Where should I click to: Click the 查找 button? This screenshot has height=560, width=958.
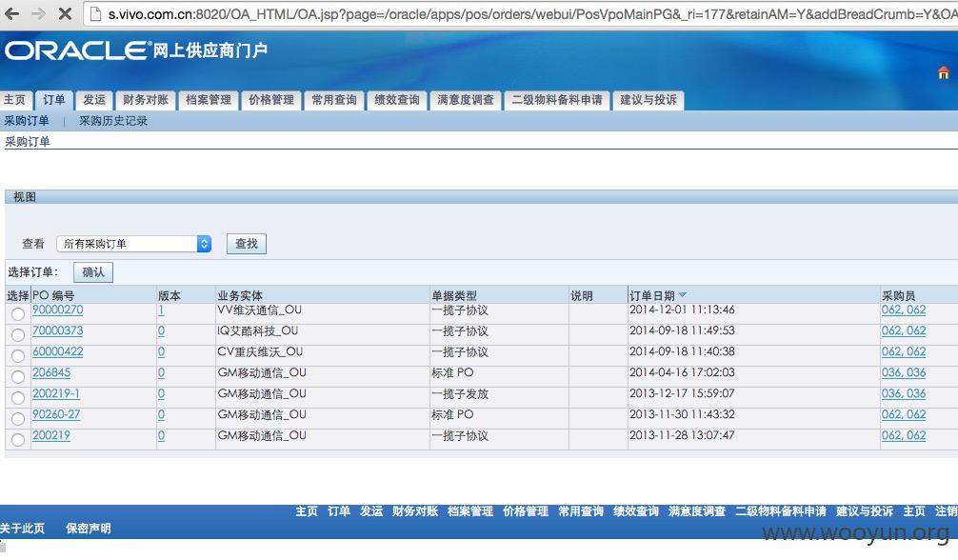[x=247, y=243]
